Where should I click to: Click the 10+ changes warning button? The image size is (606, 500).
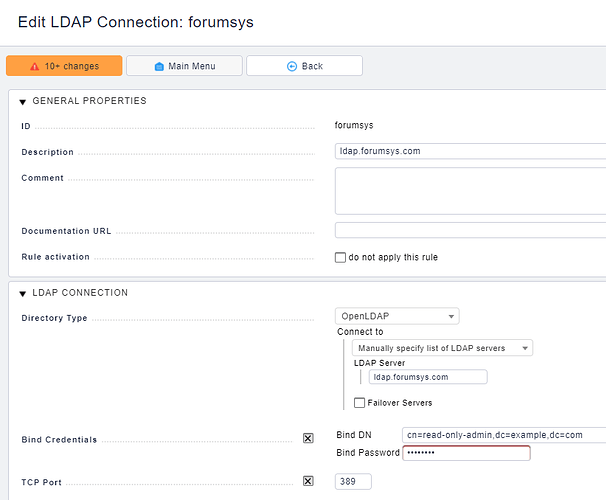click(x=64, y=66)
